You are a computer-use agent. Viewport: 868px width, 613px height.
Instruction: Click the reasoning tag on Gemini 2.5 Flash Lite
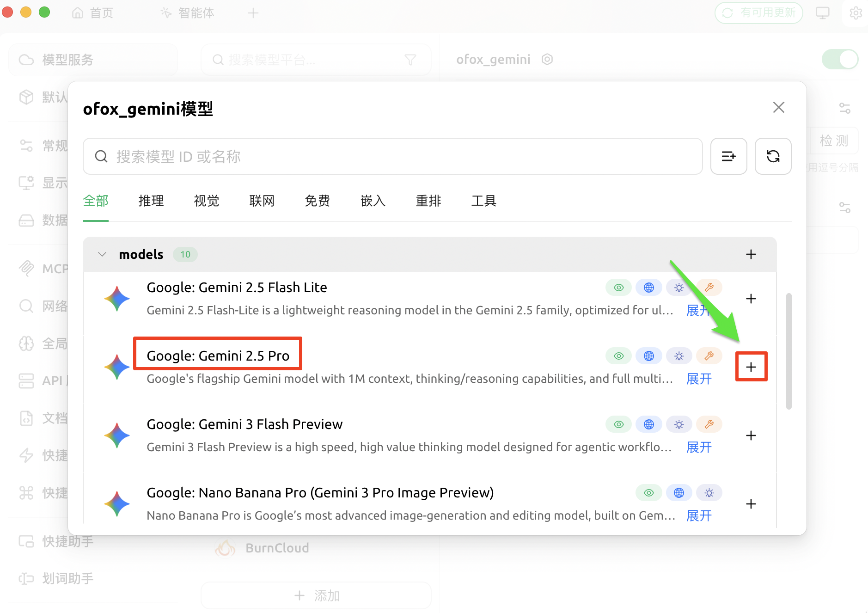(679, 288)
